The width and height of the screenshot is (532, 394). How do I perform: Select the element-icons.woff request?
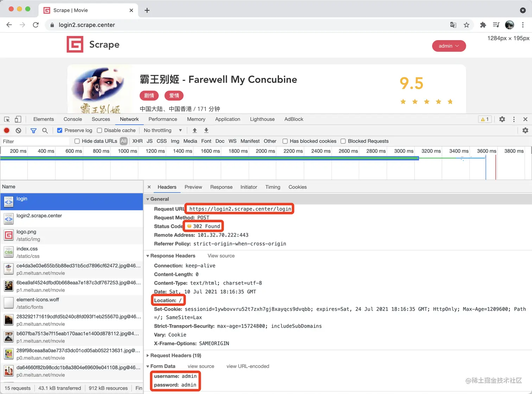[72, 303]
